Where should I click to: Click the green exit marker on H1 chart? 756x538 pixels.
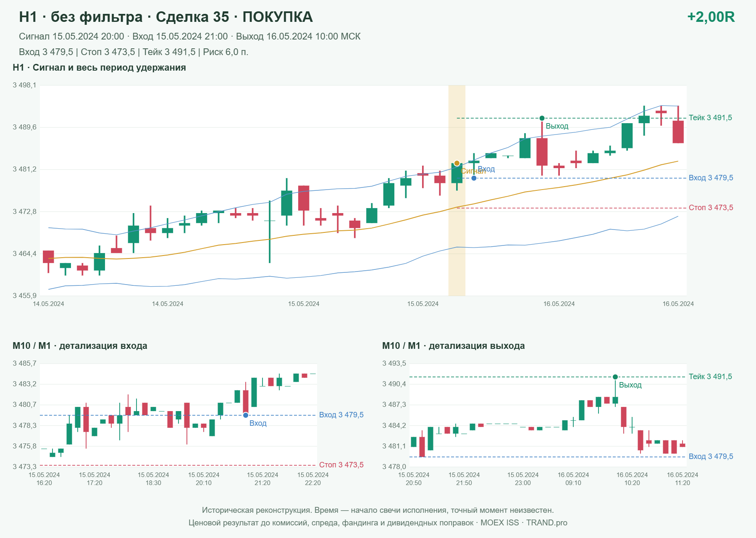pos(542,118)
